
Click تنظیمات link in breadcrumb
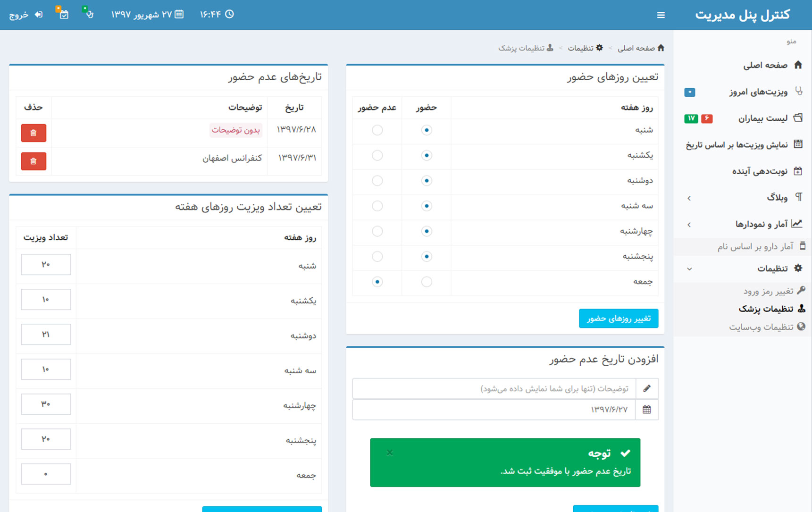(x=580, y=48)
